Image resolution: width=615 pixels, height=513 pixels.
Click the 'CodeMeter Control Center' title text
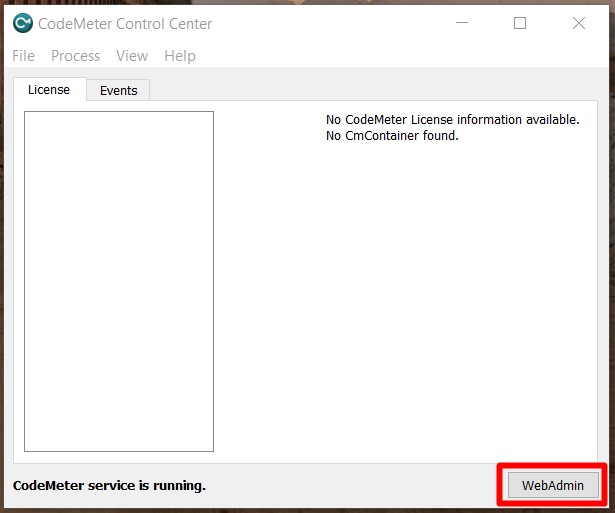click(x=125, y=24)
